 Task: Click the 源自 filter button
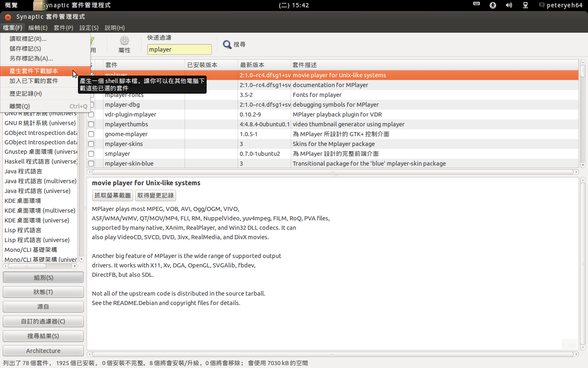pyautogui.click(x=43, y=307)
